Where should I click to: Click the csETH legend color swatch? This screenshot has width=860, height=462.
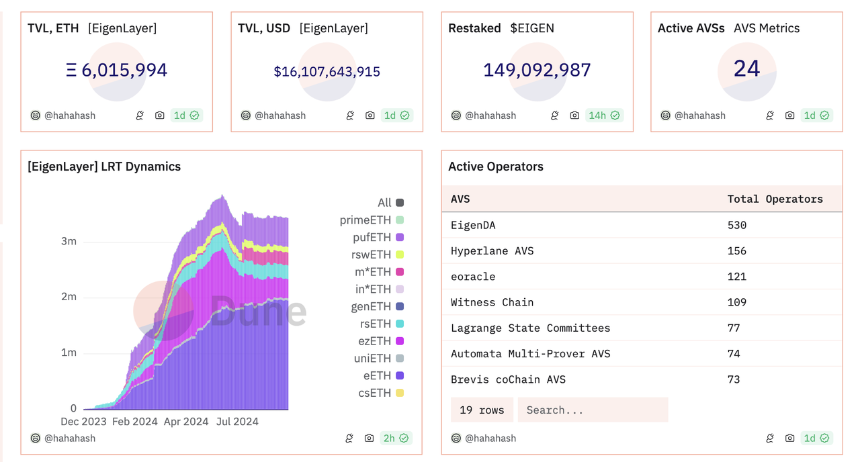(400, 393)
